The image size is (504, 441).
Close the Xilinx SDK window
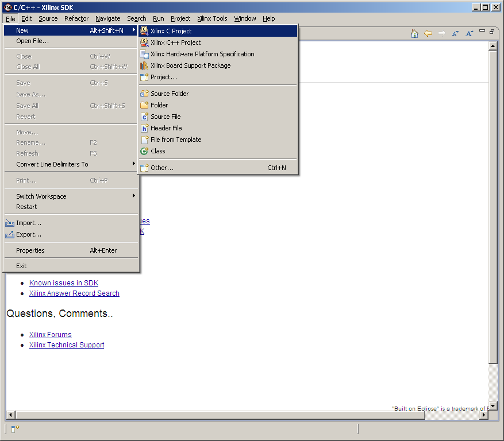[496, 7]
